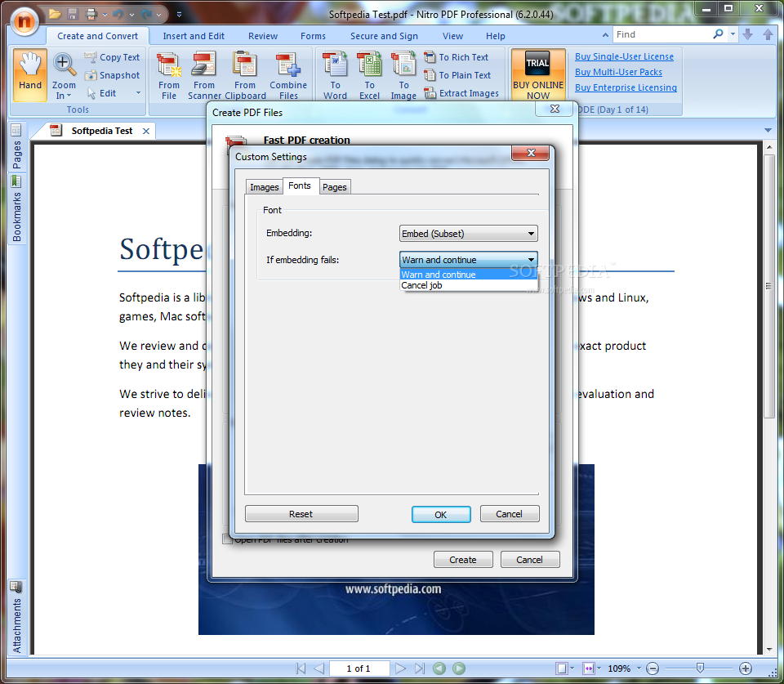Viewport: 784px width, 684px height.
Task: Toggle Open PDF files after creation checkbox
Action: point(227,539)
